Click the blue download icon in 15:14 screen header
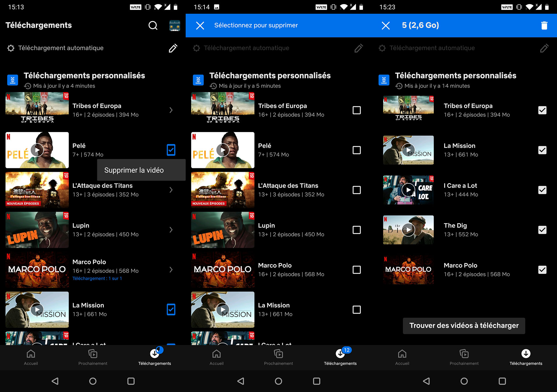The height and width of the screenshot is (392, 557). coord(198,80)
